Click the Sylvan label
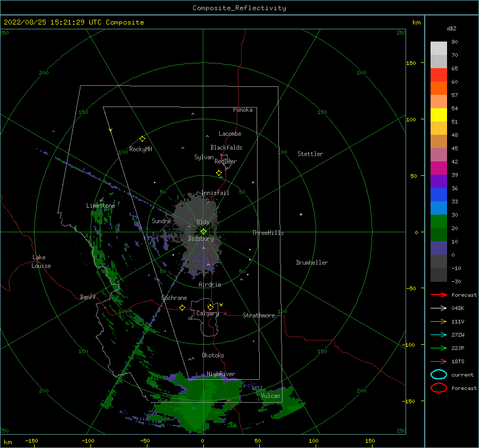 (204, 157)
